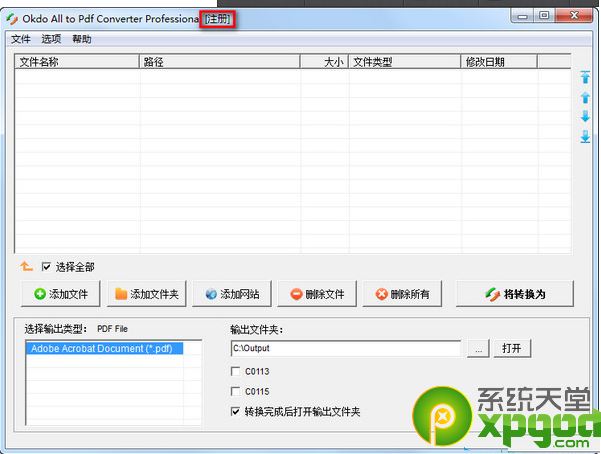
Task: Click 添加文件 to add files
Action: tap(61, 294)
